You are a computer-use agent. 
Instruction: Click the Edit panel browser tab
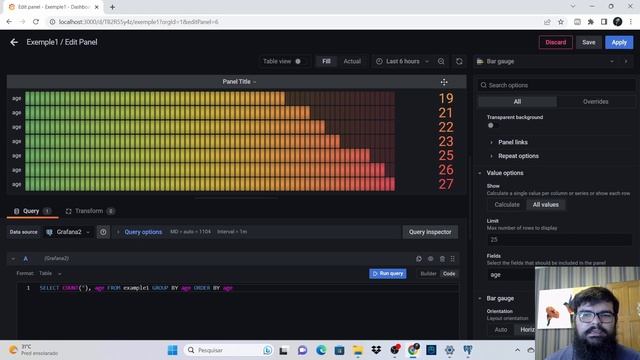[x=53, y=7]
